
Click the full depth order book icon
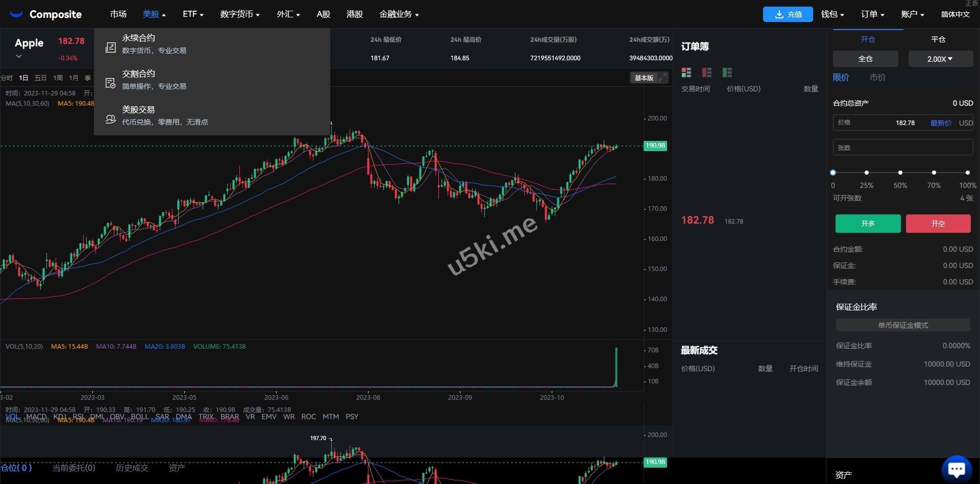pyautogui.click(x=686, y=72)
